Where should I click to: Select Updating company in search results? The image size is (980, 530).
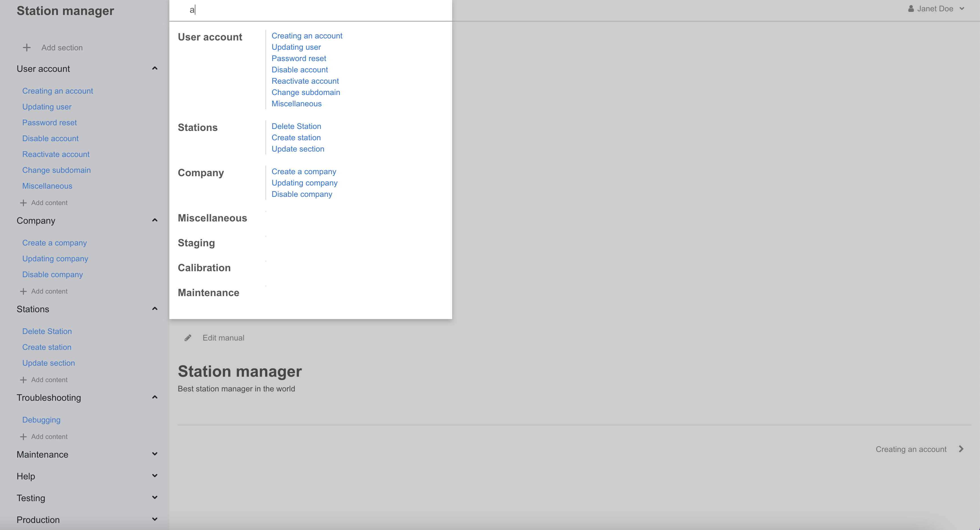pos(304,183)
